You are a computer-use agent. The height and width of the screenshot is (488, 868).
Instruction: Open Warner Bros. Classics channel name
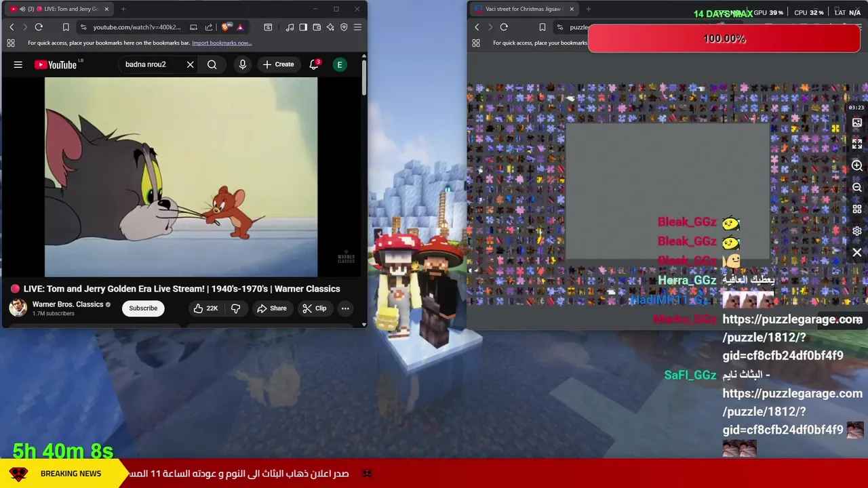[x=68, y=304]
